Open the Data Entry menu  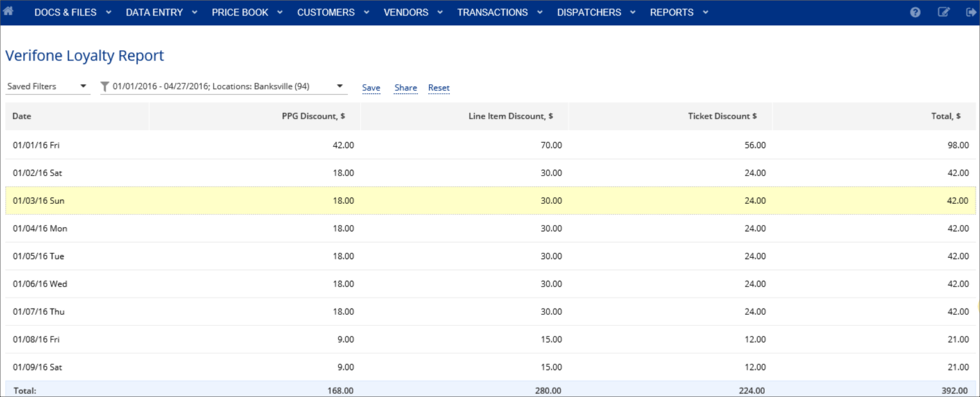(162, 12)
